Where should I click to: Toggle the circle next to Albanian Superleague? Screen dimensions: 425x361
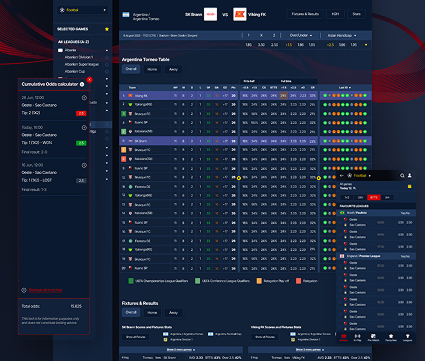107,64
